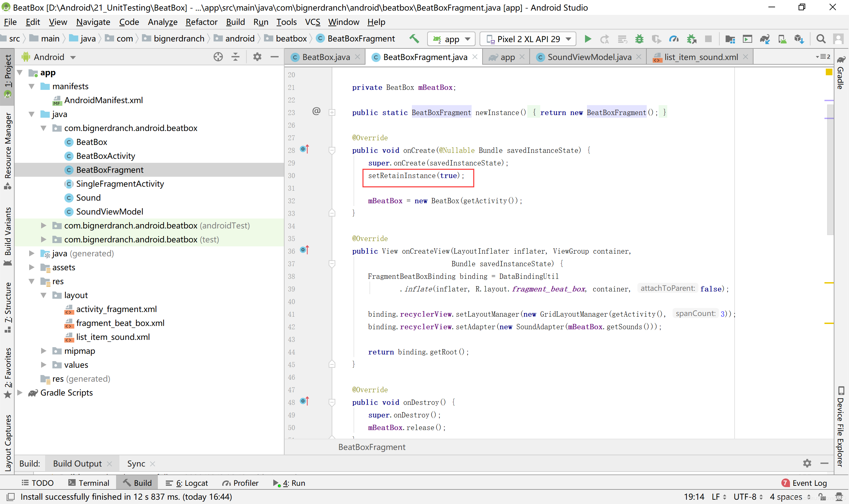The width and height of the screenshot is (849, 504).
Task: Click the Make Project hammer icon
Action: (414, 39)
